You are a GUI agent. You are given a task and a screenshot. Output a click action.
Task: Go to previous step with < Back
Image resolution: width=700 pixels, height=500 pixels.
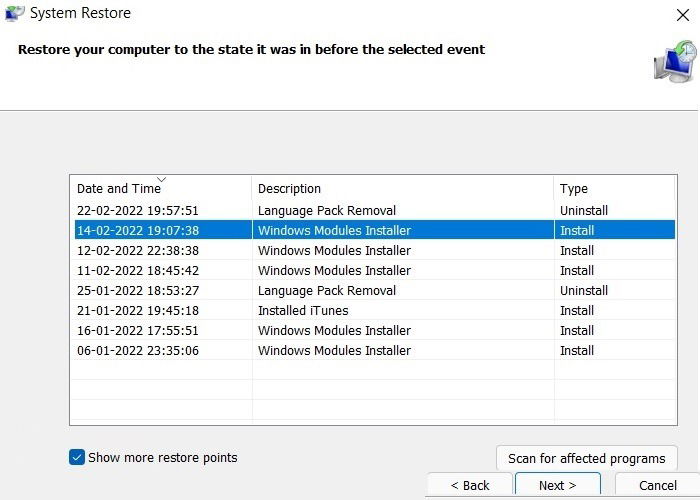point(470,485)
